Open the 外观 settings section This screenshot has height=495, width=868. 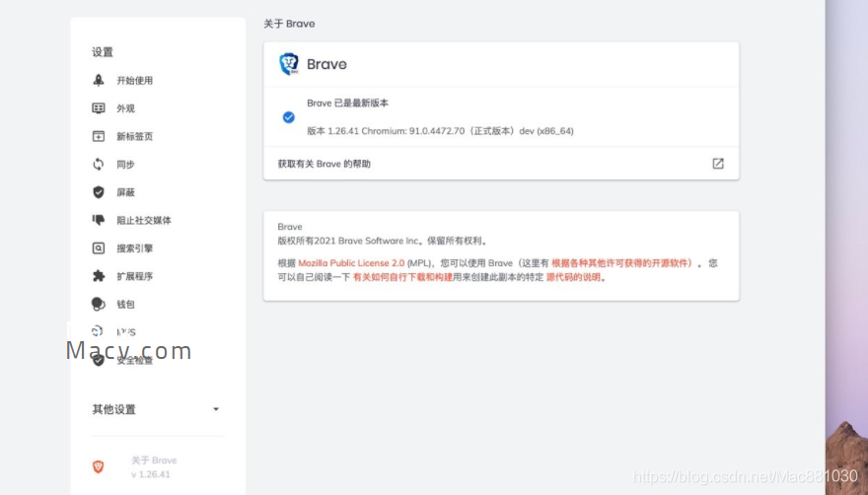125,108
